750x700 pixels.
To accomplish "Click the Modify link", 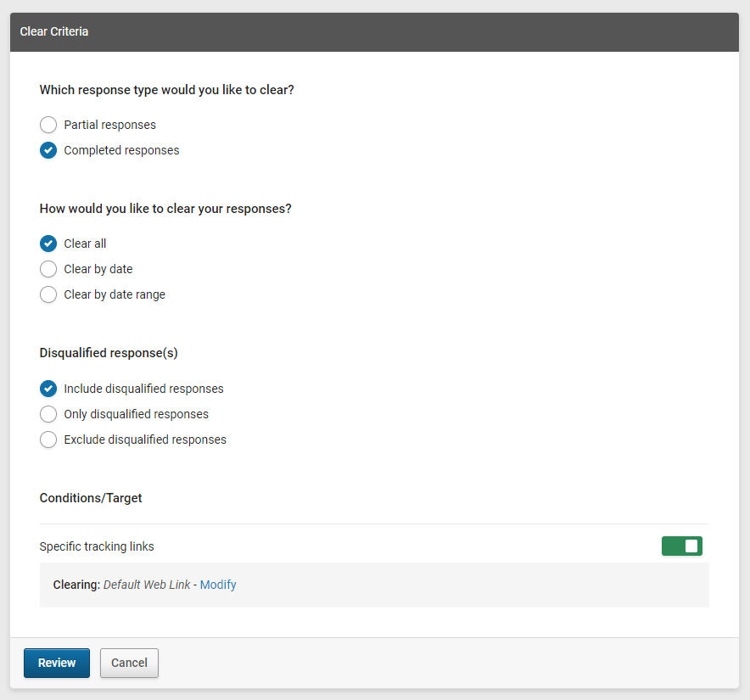I will point(218,585).
